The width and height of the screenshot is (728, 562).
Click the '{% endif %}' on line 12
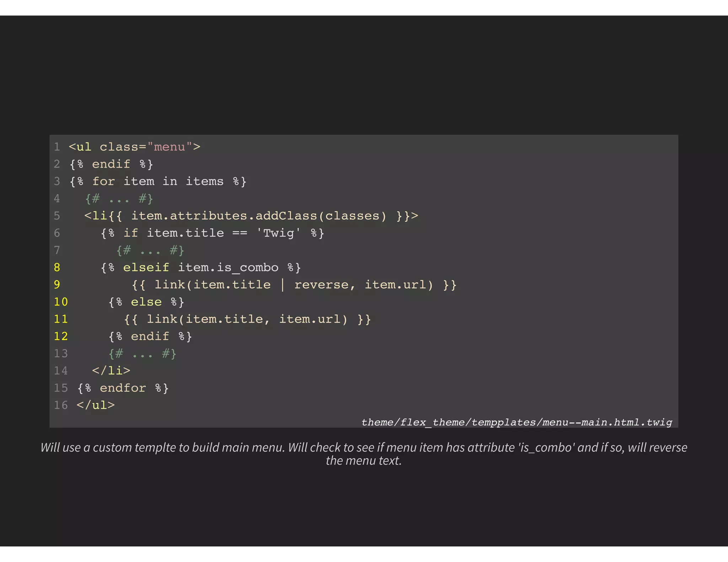150,336
